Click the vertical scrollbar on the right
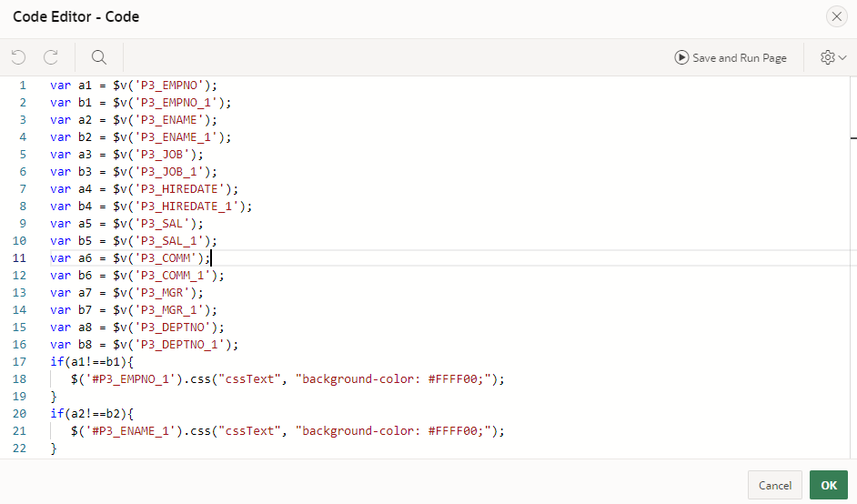 tap(853, 267)
